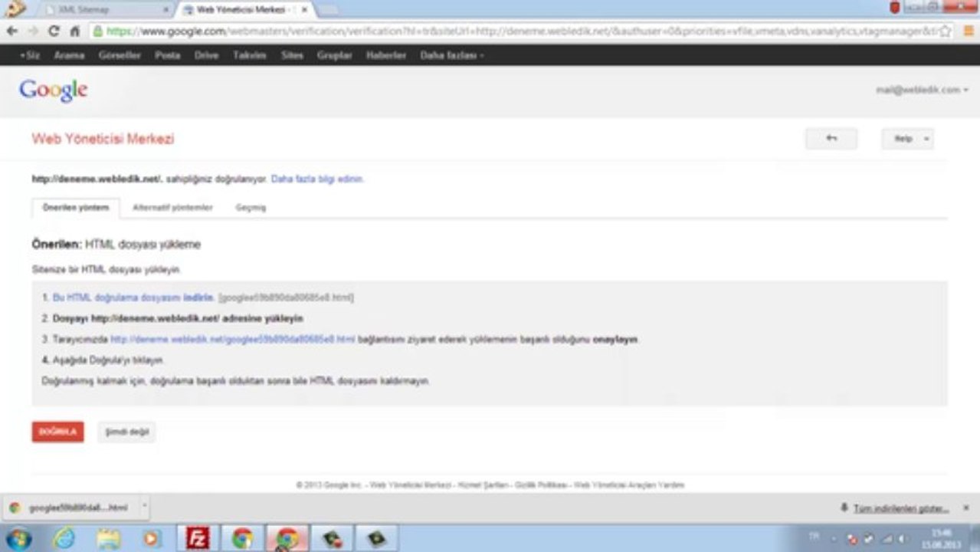980x552 pixels.
Task: Close the Web Yöneticisi Merkezi tab
Action: (x=304, y=10)
